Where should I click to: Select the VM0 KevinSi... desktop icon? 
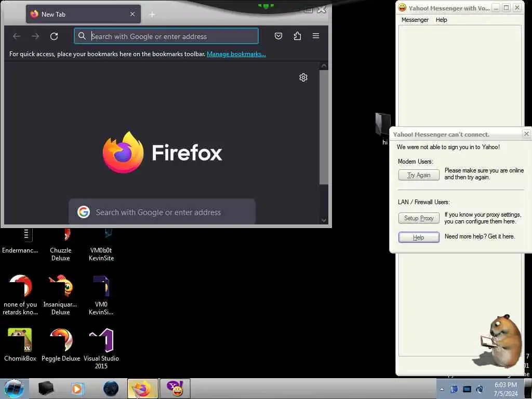pyautogui.click(x=101, y=295)
